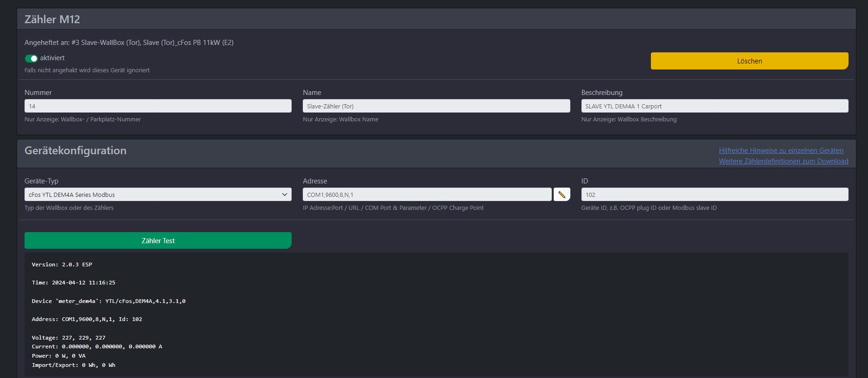Click the 'Geräte ID, z.B. OCPP plug ID' hint
This screenshot has height=378, width=868.
tap(649, 208)
